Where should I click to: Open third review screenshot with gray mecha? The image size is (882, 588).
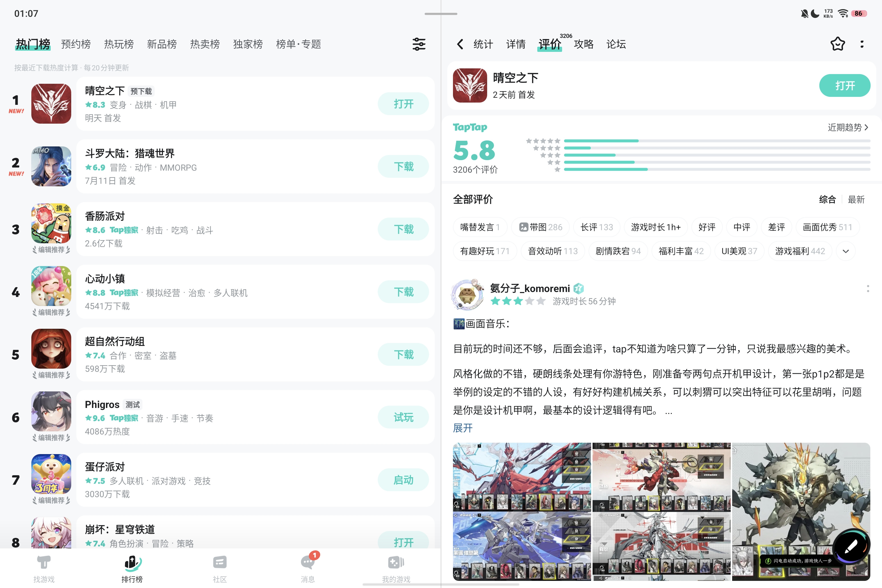[x=801, y=512]
